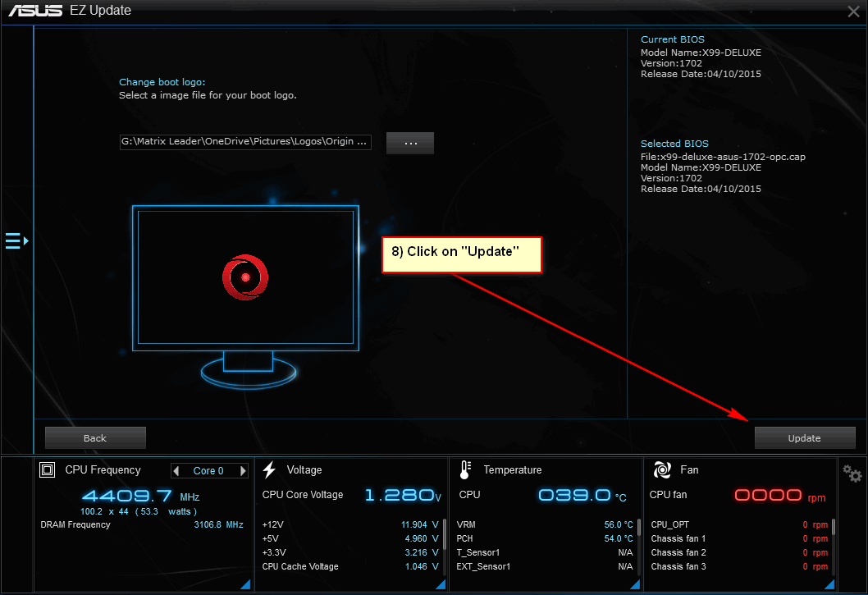Click the Fan panel fan icon
The height and width of the screenshot is (595, 868).
(x=662, y=469)
